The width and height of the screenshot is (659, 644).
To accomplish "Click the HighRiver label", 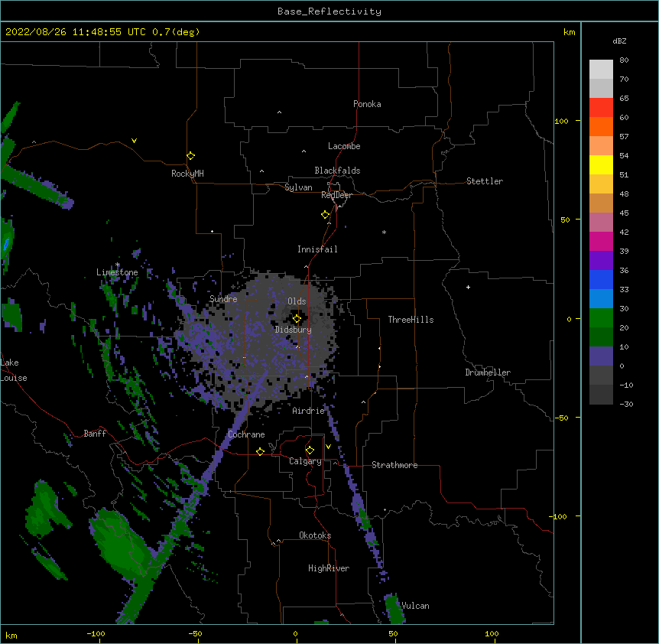I will [x=329, y=568].
